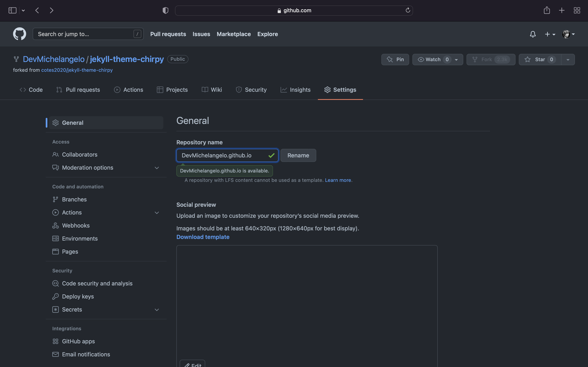Pin this repository
This screenshot has height=367, width=588.
click(395, 60)
